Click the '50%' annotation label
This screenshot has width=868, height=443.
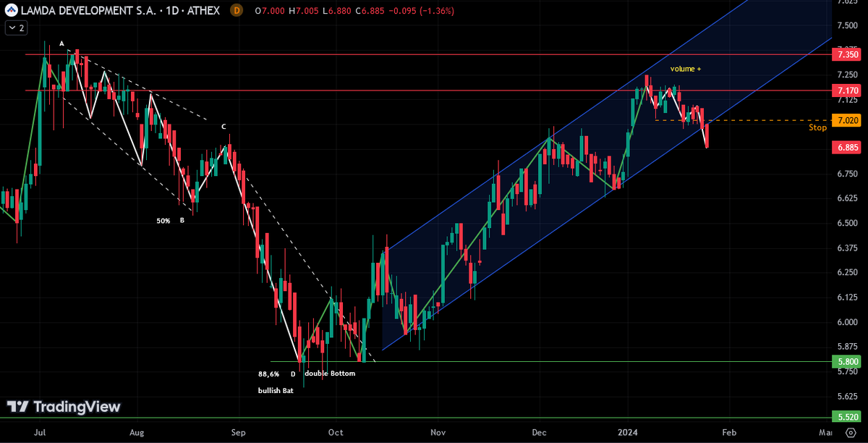163,220
